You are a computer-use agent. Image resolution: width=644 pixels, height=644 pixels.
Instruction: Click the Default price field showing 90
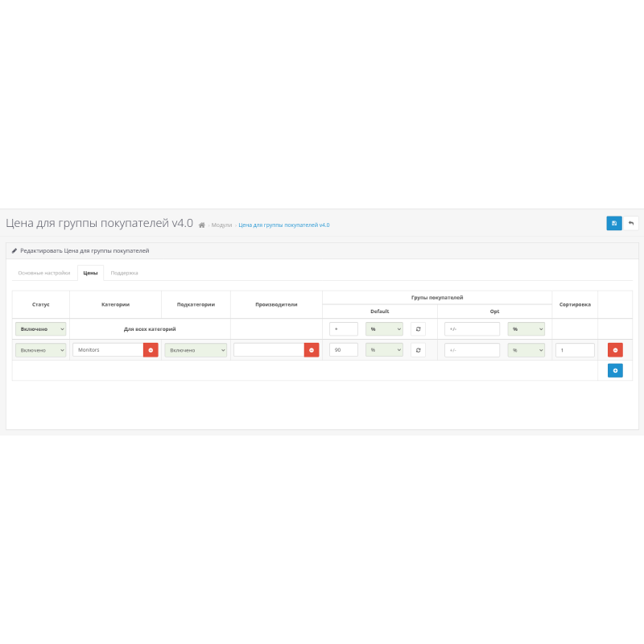tap(344, 350)
